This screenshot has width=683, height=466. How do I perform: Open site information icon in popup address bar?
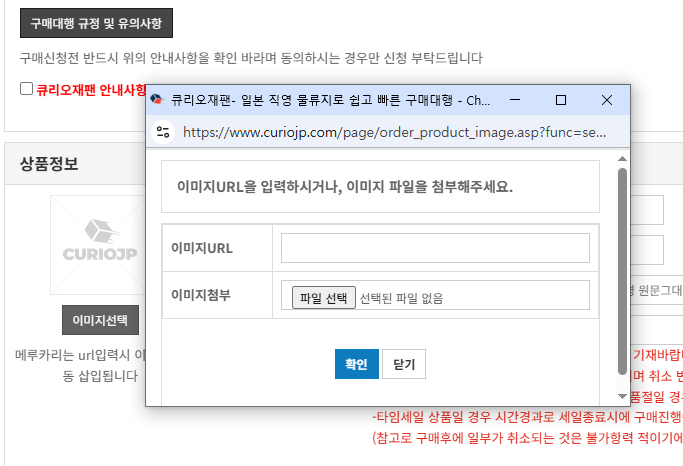tap(163, 132)
